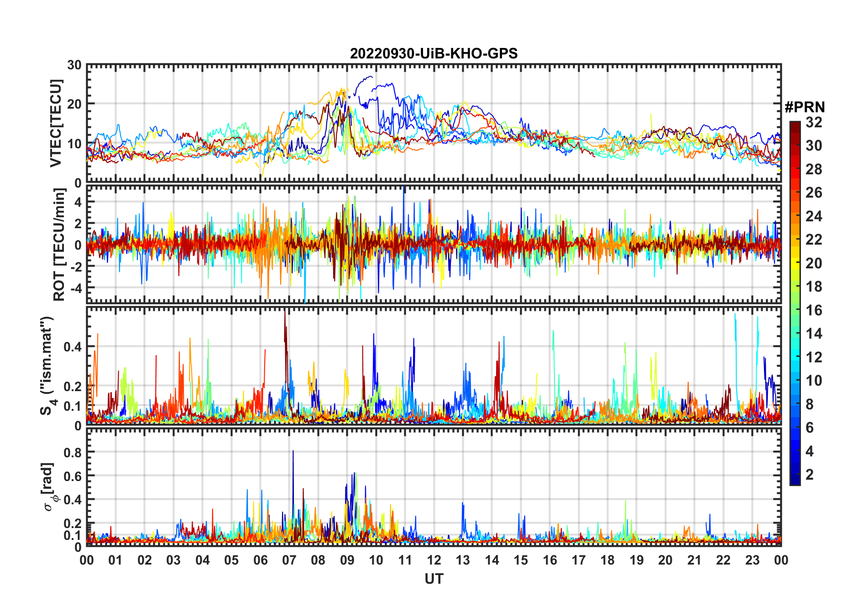Click the 24 tick on the PRN colorbar

[x=814, y=216]
